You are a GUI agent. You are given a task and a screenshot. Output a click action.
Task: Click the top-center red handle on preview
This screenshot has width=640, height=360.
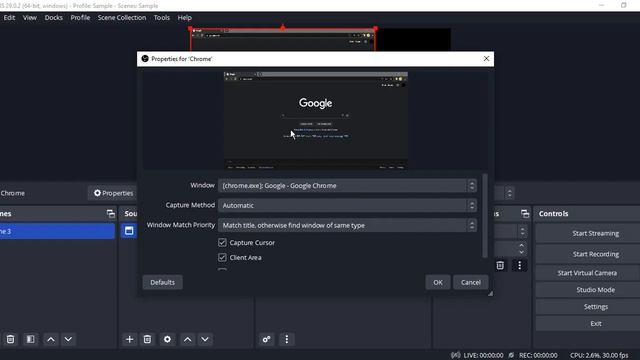(x=283, y=27)
